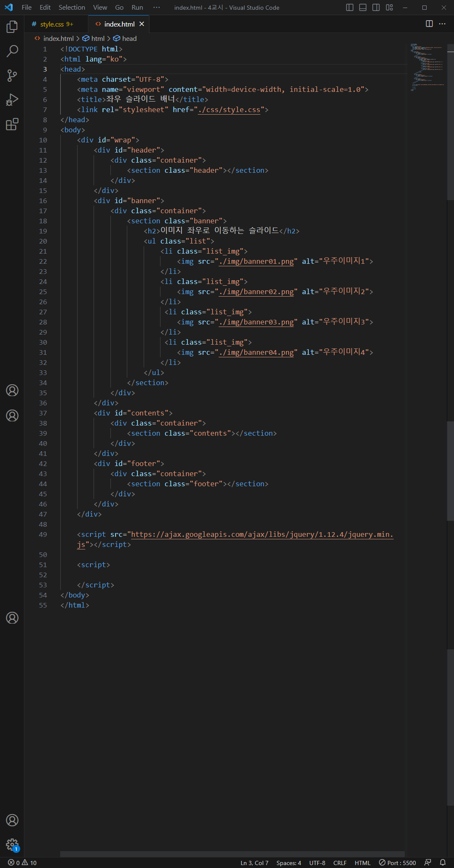Toggle bottom Panel layout icon
454x868 pixels.
coord(363,8)
